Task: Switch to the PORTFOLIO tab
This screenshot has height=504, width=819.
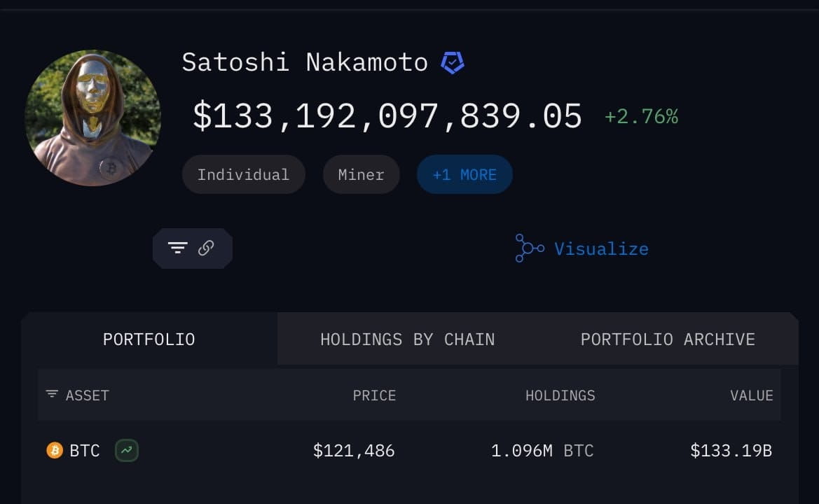Action: pos(149,339)
